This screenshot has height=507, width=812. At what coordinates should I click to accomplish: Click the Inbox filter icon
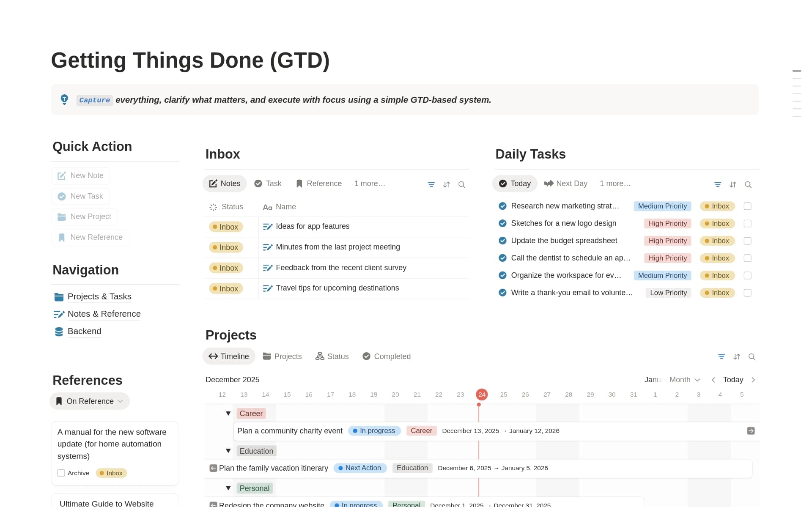click(x=431, y=185)
